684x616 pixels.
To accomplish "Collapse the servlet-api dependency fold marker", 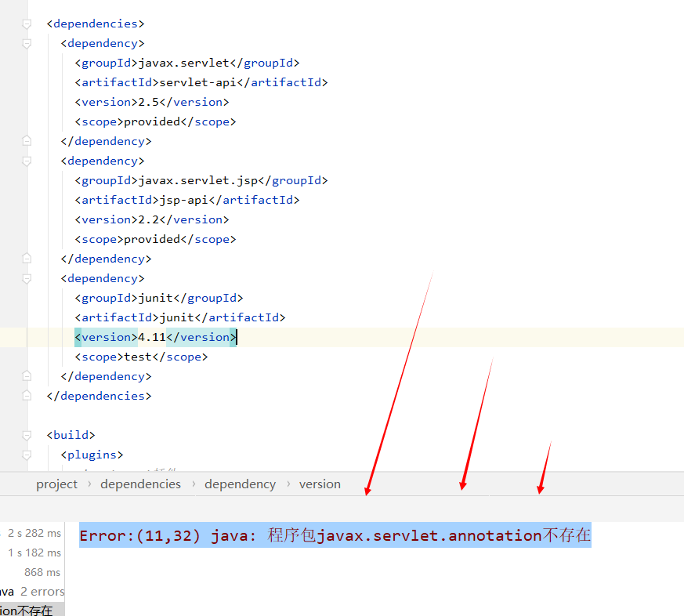I will coord(27,44).
